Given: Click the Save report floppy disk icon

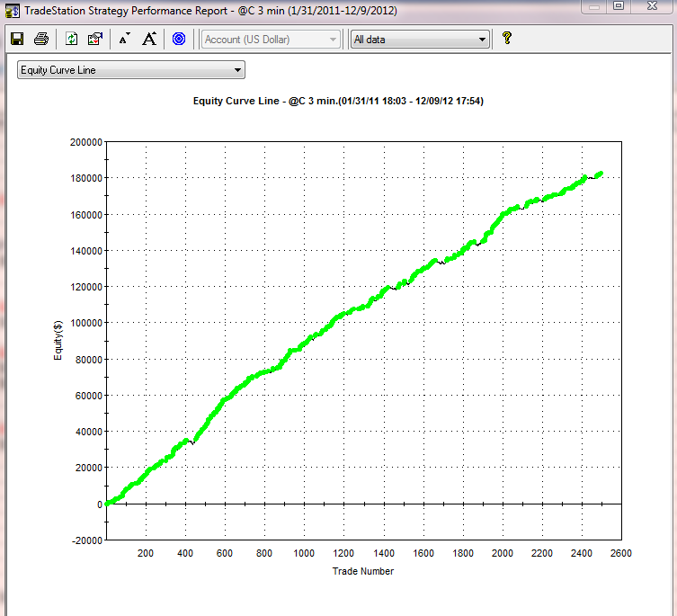Looking at the screenshot, I should (x=16, y=39).
